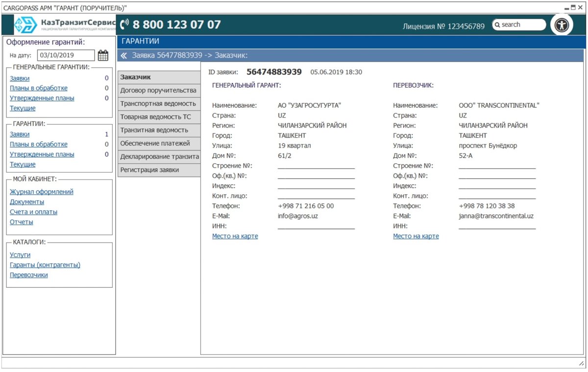Click the guarantor house number 61/2

coord(285,156)
